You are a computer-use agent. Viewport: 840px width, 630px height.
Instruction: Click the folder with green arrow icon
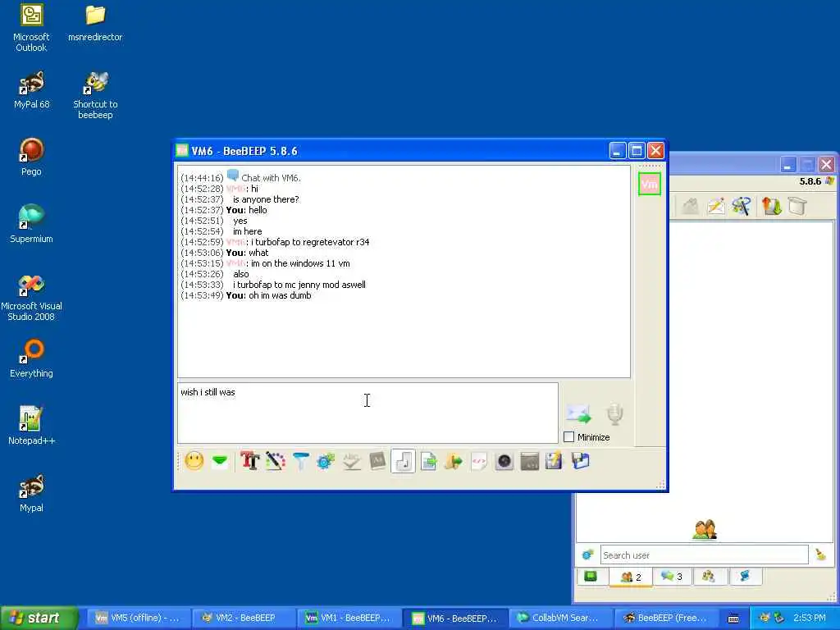click(x=453, y=461)
